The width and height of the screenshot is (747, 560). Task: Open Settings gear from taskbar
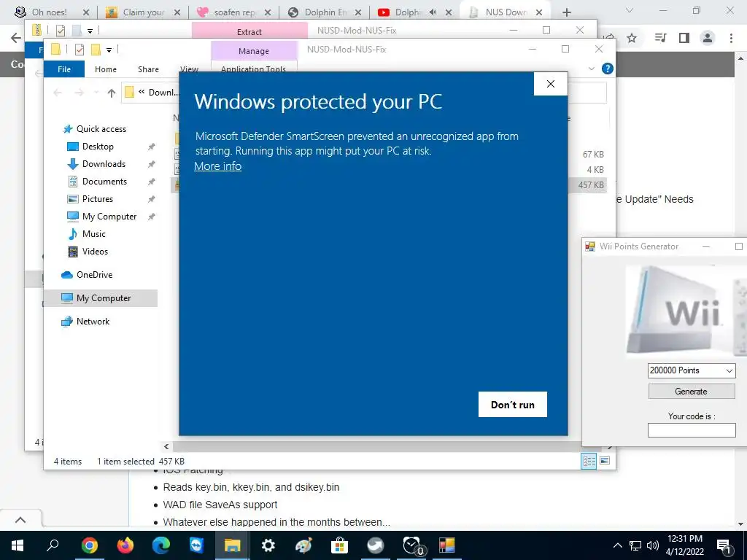pos(268,545)
